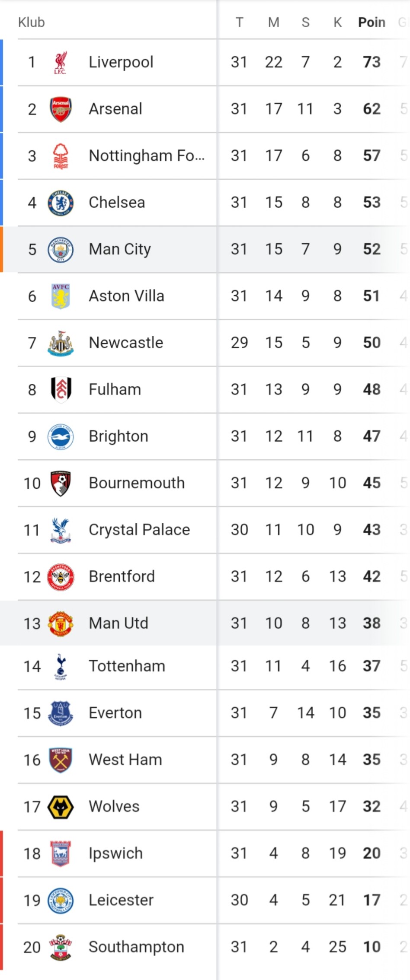The height and width of the screenshot is (980, 410).
Task: Click the Arsenal club crest
Action: (x=61, y=109)
